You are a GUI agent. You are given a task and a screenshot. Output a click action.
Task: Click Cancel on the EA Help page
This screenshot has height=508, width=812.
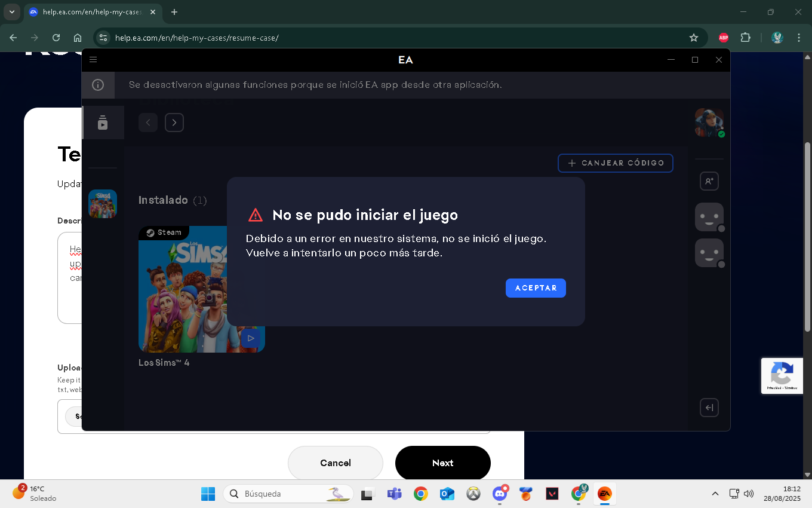[x=336, y=463]
